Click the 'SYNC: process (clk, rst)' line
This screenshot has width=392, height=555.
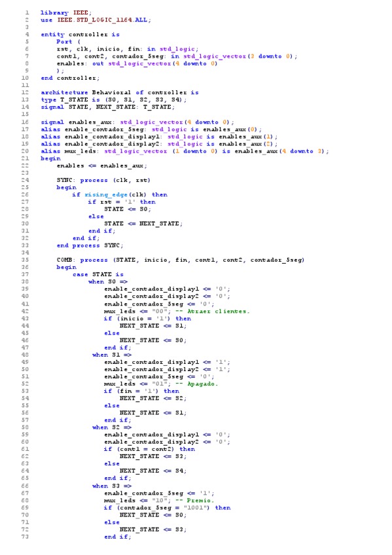click(103, 181)
